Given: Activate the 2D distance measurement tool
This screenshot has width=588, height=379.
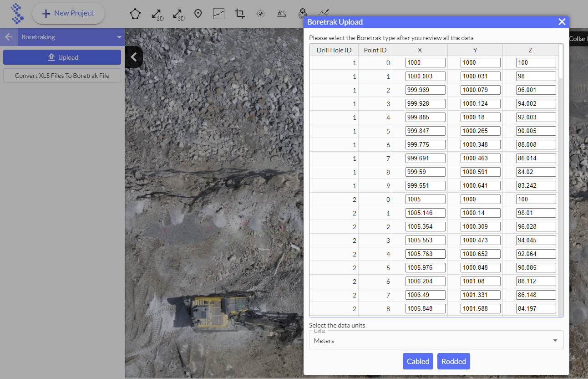Looking at the screenshot, I should point(157,14).
